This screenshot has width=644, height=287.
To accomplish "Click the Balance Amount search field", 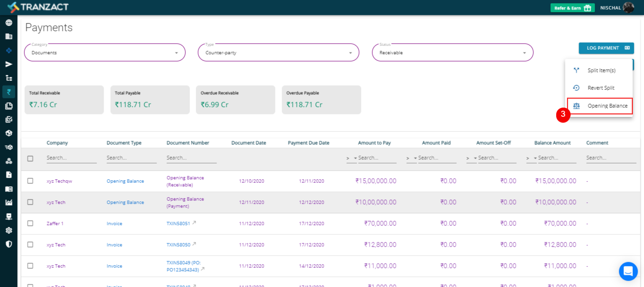I will 557,158.
